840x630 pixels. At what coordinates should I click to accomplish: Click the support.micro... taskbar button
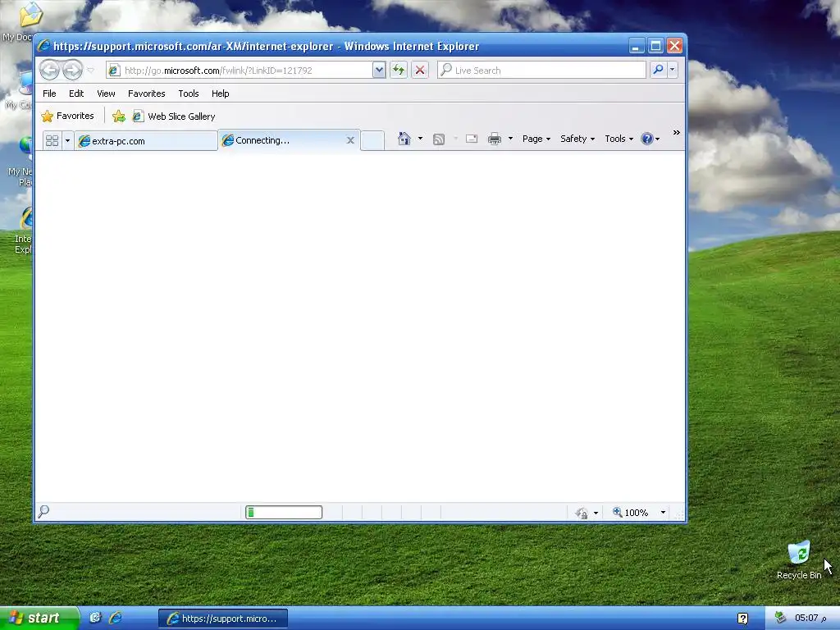(x=223, y=619)
